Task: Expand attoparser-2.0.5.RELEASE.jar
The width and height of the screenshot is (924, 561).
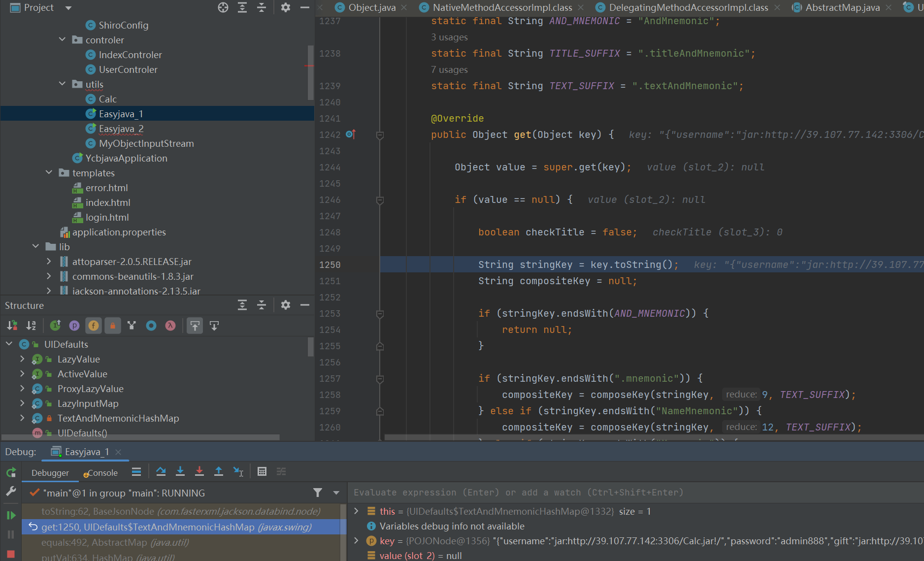Action: pos(49,261)
